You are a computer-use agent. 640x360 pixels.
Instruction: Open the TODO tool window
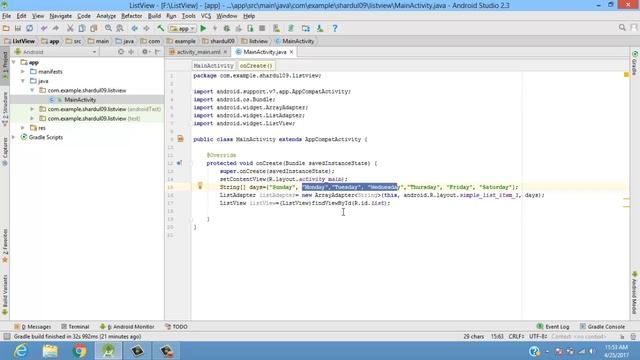click(176, 327)
